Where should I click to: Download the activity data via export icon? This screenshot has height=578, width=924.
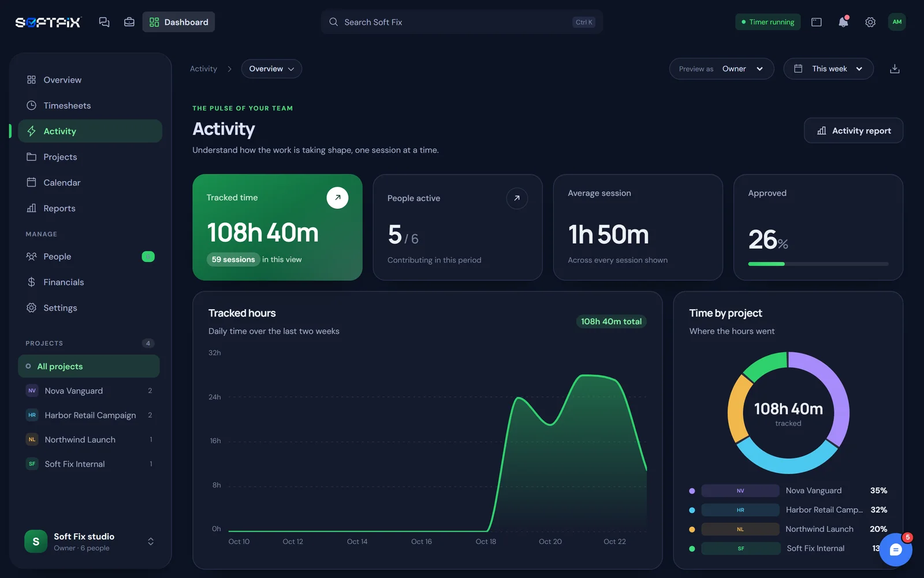[x=895, y=69]
